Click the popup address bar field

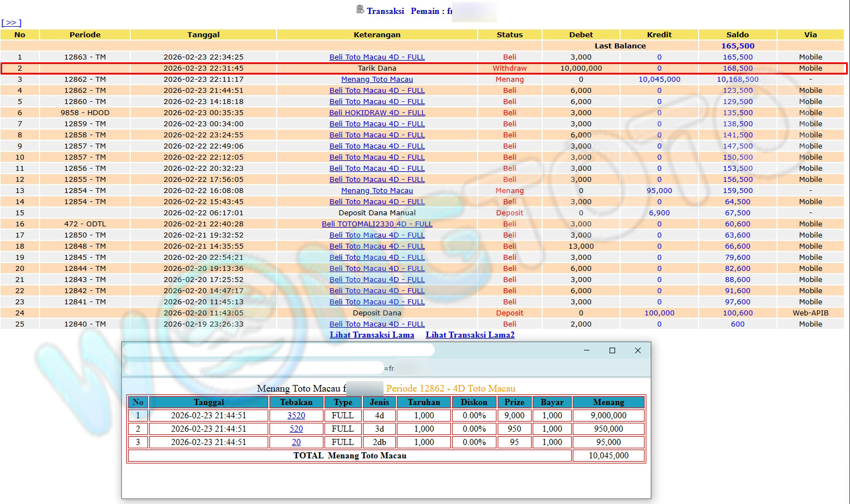[254, 368]
